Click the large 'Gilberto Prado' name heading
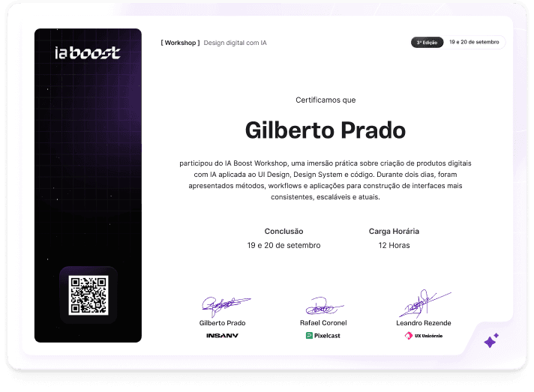 point(325,130)
